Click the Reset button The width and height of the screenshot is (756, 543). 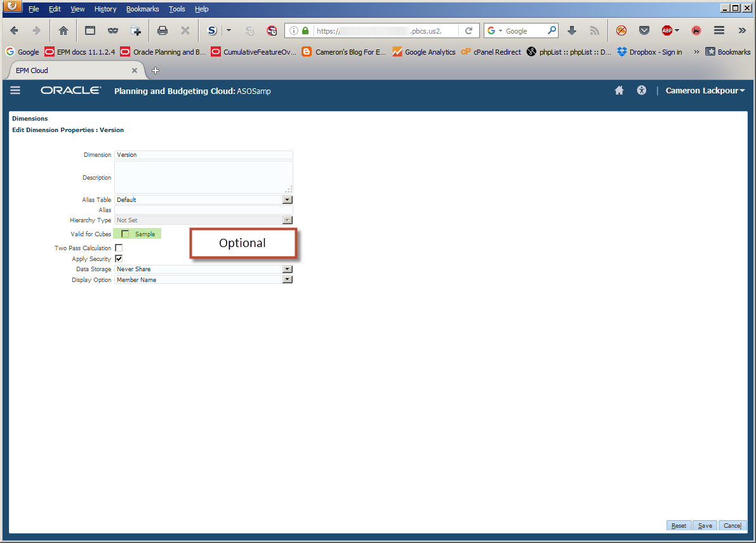[x=679, y=526]
